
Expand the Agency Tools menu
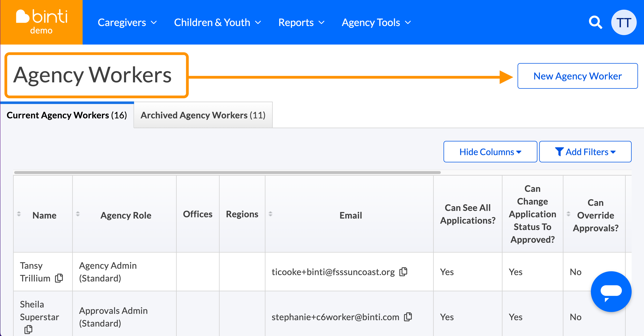tap(376, 23)
